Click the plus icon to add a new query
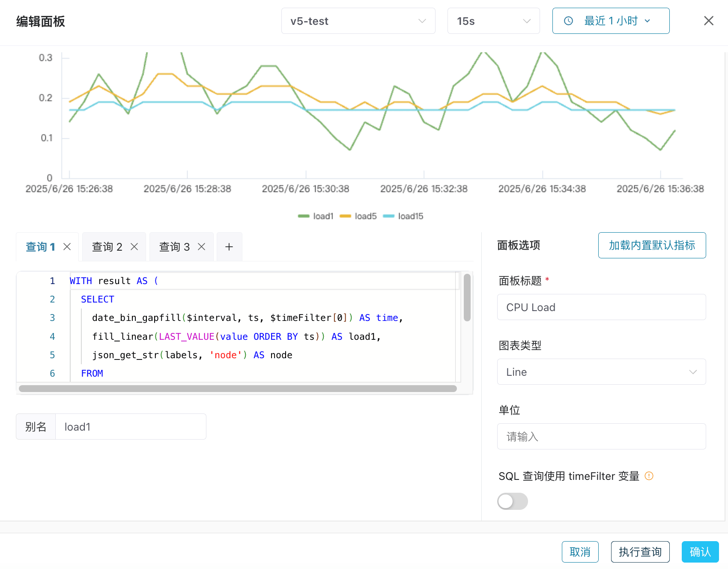Viewport: 728px width, 569px height. pos(229,246)
